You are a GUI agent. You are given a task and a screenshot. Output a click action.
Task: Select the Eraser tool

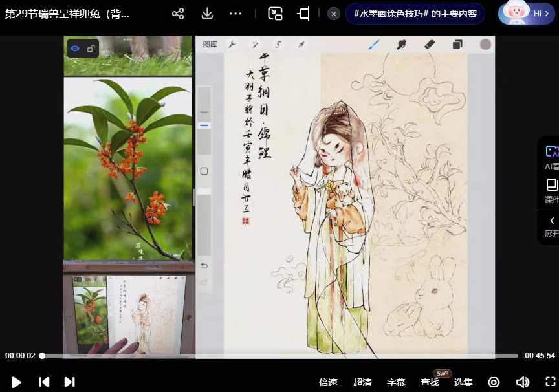tap(429, 44)
